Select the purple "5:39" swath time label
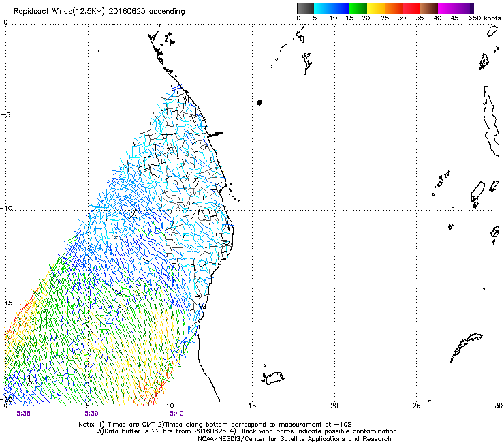The image size is (504, 443). tap(92, 414)
